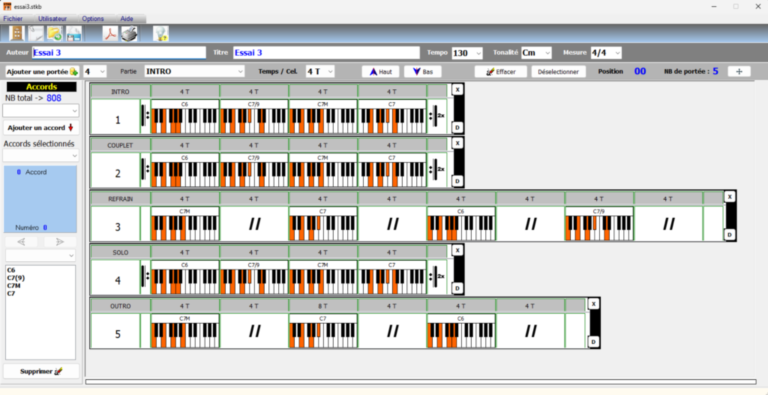This screenshot has width=768, height=395.
Task: Click the 2x repeat sign on staff 4
Action: click(x=437, y=276)
